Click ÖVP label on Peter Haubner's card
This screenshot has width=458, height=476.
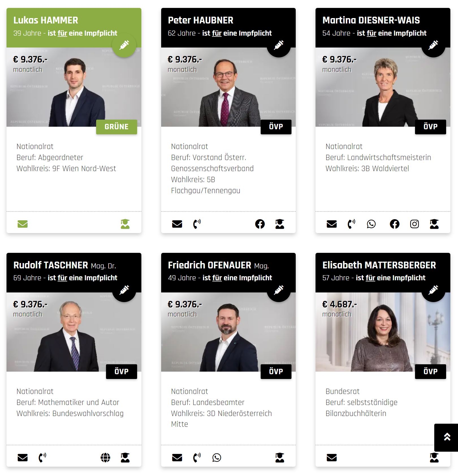(x=276, y=127)
